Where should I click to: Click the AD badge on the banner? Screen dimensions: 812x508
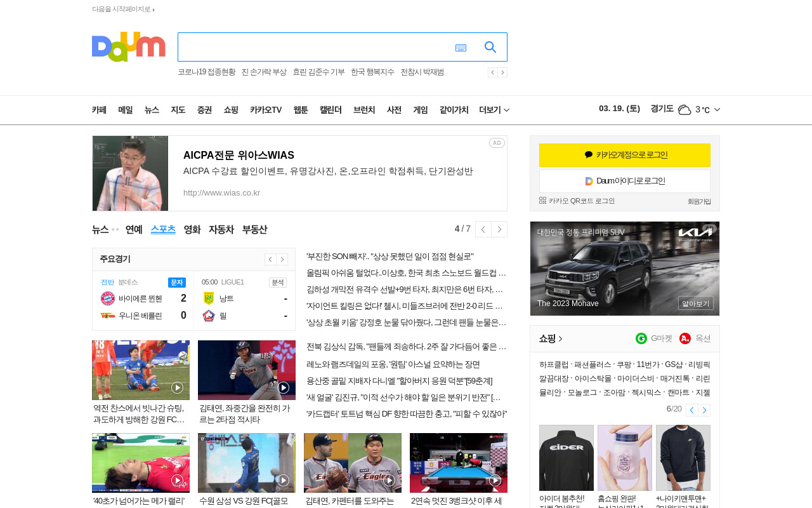click(497, 143)
